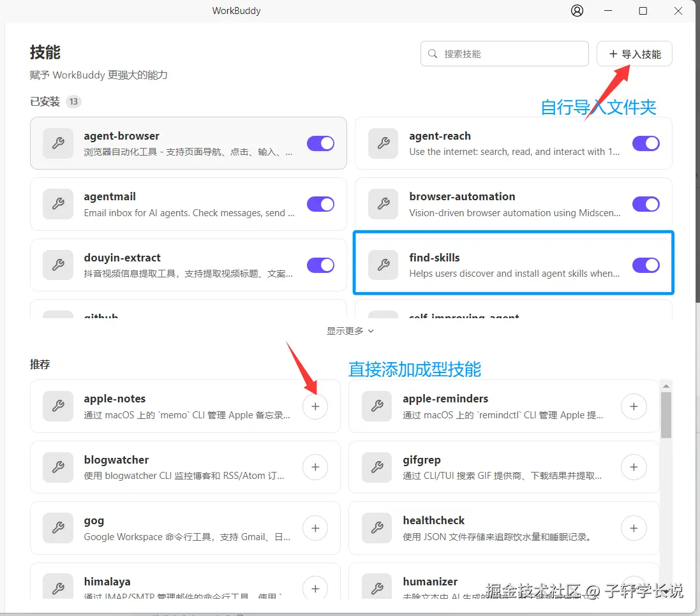The width and height of the screenshot is (700, 616).
Task: Select the browser-automation skill title
Action: point(462,196)
